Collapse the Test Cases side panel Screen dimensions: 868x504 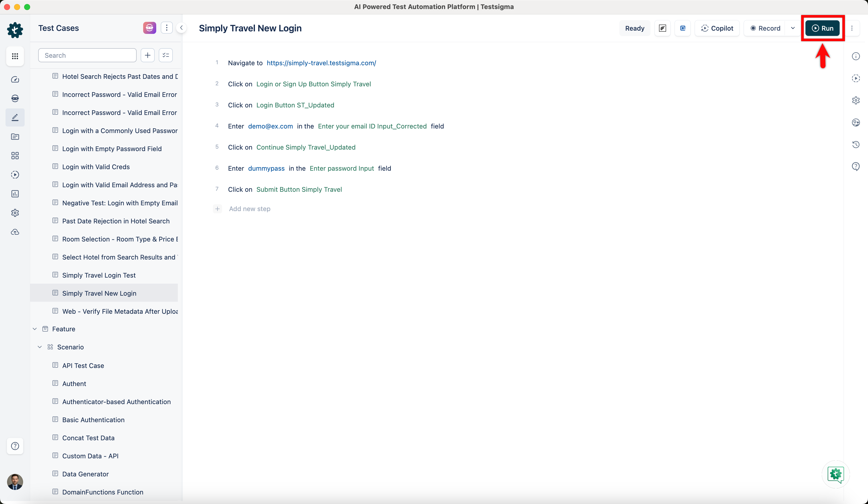coord(181,28)
